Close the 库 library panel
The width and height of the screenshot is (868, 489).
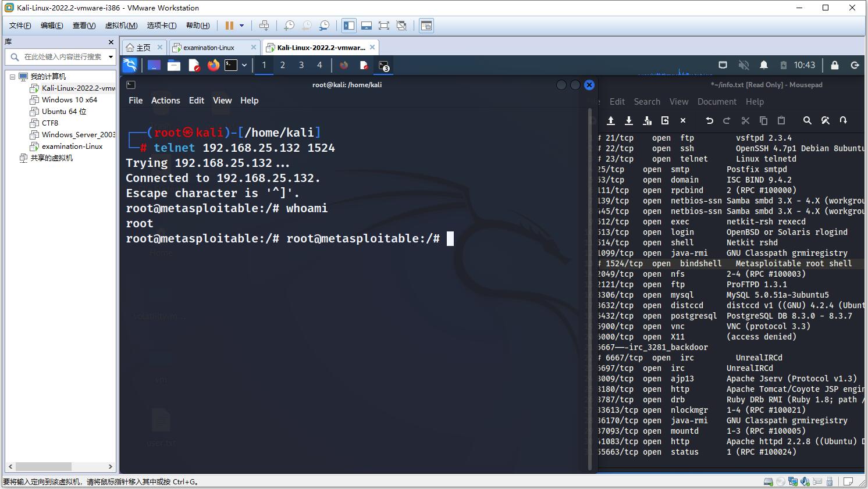click(x=111, y=42)
